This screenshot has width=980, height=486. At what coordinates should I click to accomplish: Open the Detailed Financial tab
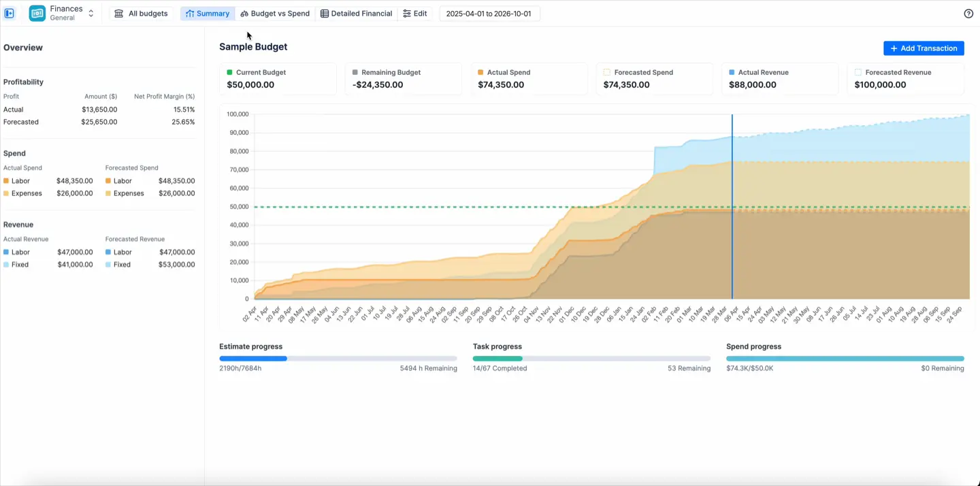pyautogui.click(x=356, y=14)
